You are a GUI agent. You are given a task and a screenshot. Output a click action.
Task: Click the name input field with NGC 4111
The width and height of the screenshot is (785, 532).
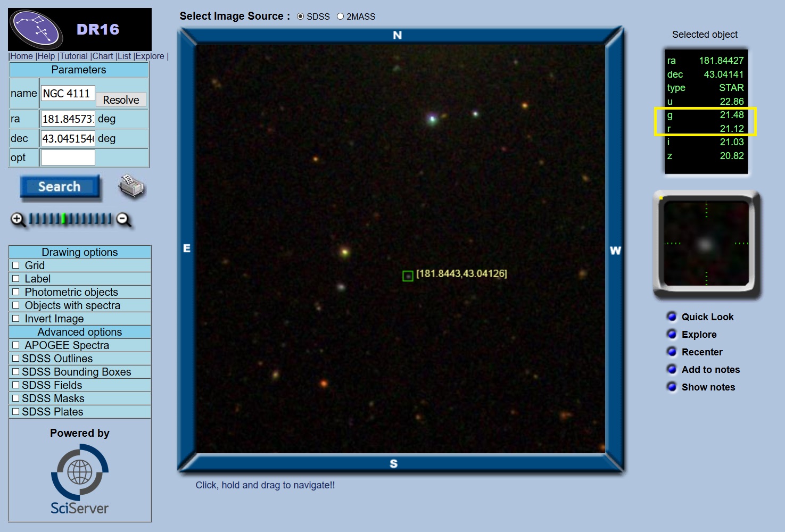(68, 93)
